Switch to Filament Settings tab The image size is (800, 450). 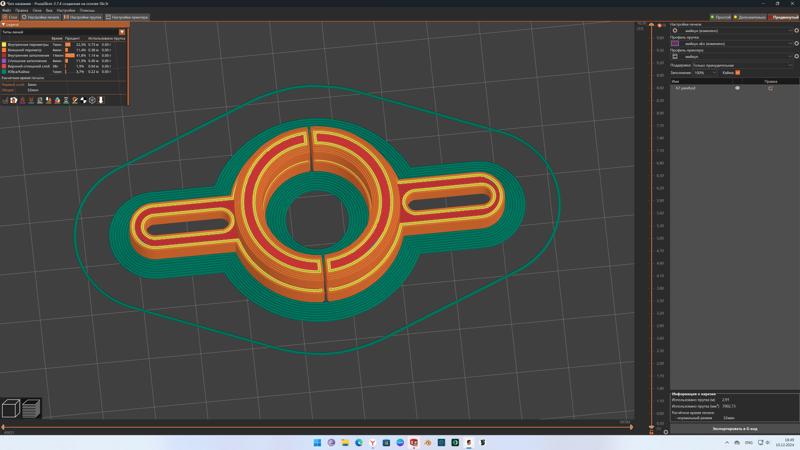coord(83,17)
